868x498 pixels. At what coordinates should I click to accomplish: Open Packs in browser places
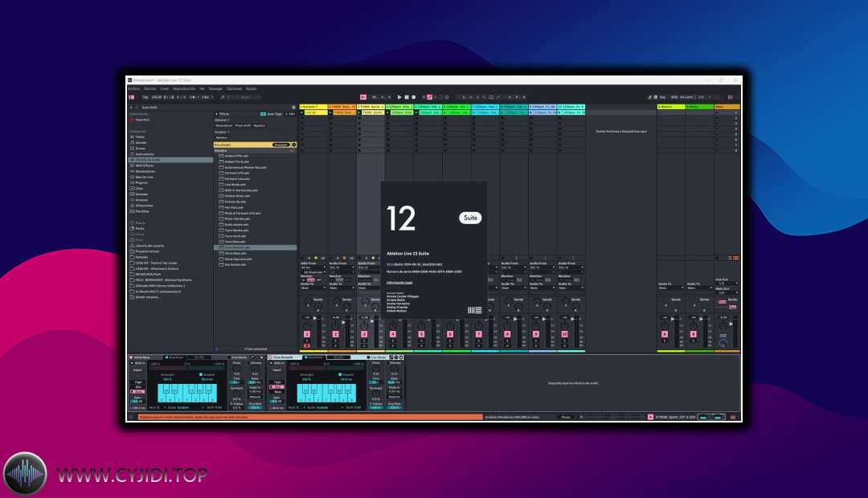point(140,229)
